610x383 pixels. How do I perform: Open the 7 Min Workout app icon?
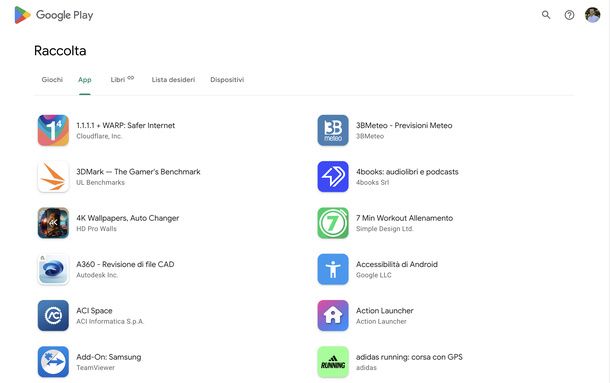pyautogui.click(x=333, y=223)
